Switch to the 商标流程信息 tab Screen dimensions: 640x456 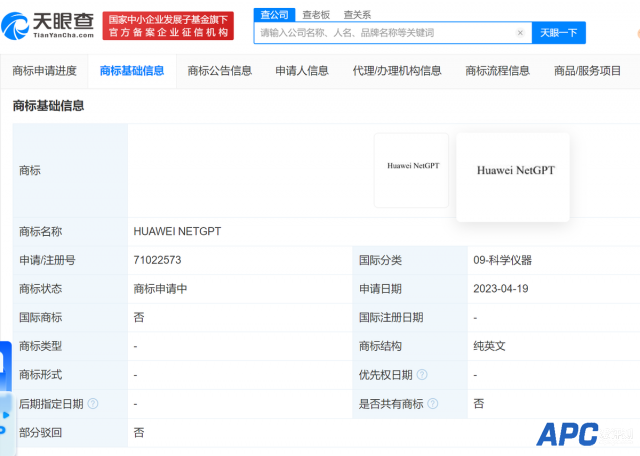(497, 71)
